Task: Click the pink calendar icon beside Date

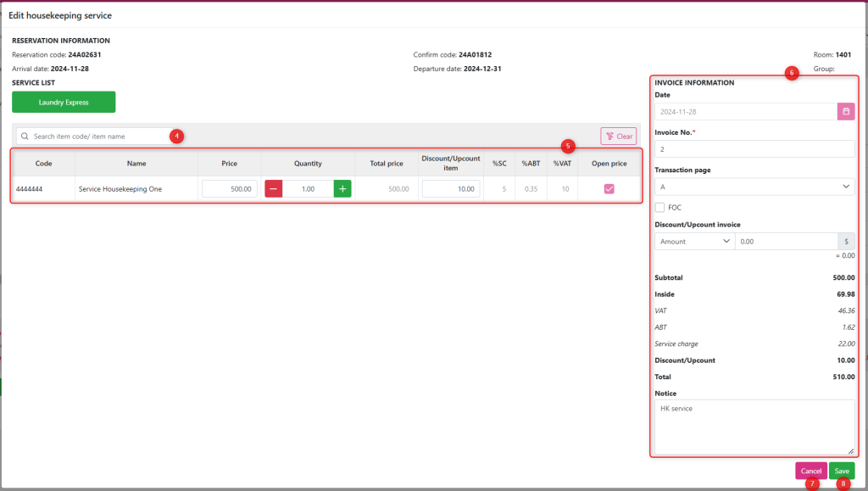Action: coord(845,111)
